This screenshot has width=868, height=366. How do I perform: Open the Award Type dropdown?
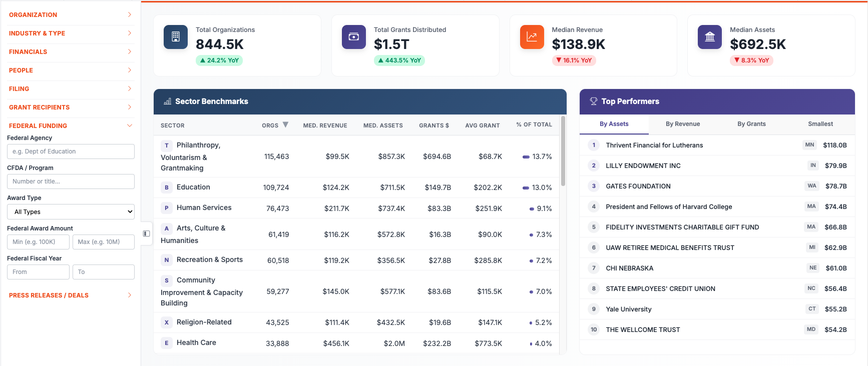[x=71, y=211]
